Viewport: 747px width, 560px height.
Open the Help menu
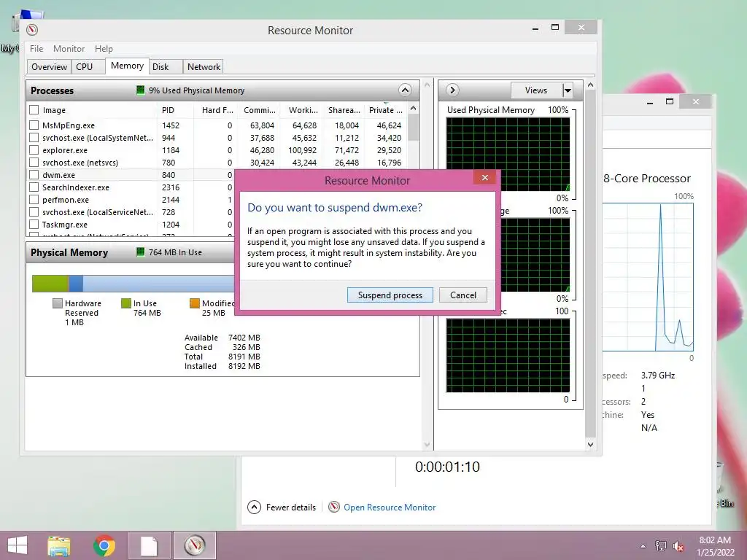104,49
